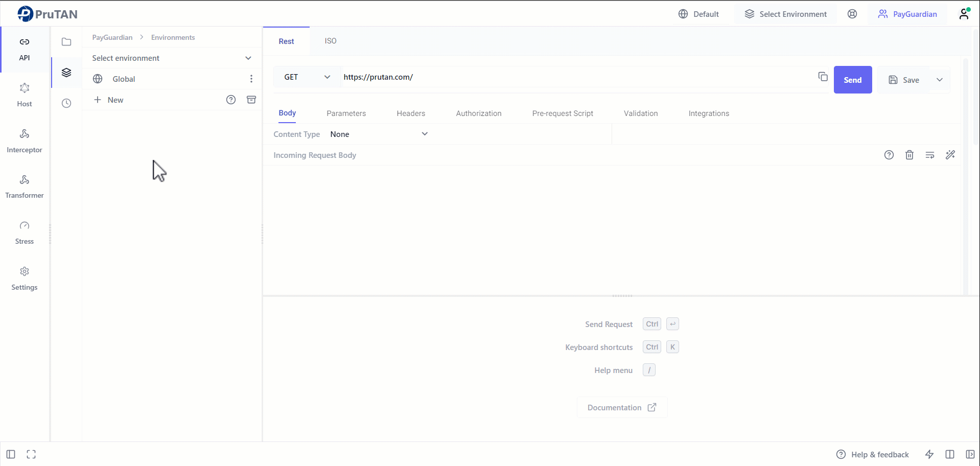Toggle layout columns icon in footer

pyautogui.click(x=950, y=454)
